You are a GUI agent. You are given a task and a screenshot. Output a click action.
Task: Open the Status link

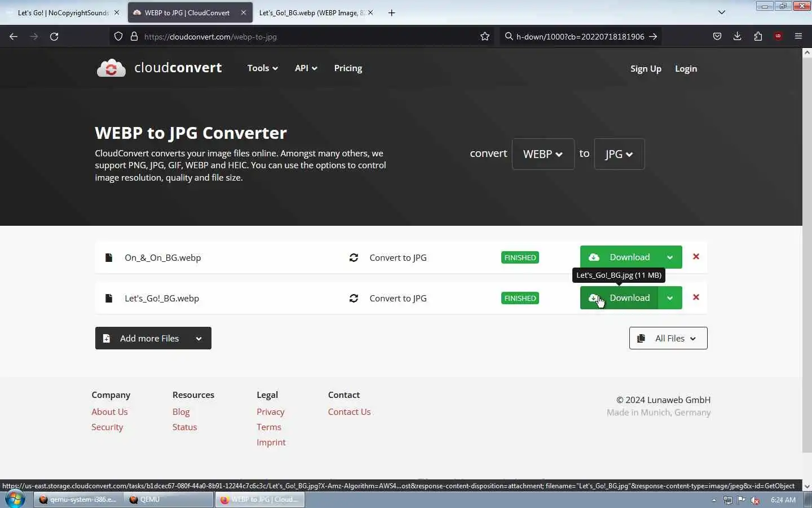tap(184, 427)
